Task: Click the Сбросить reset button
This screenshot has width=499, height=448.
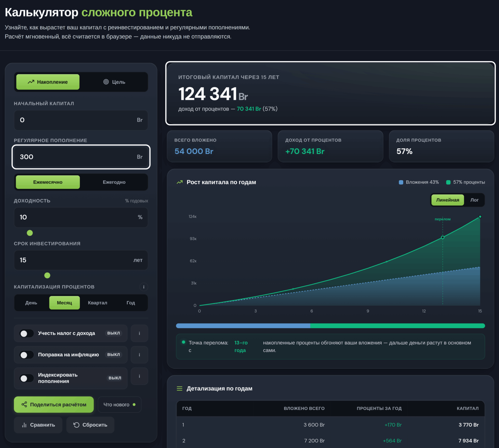Action: 90,425
